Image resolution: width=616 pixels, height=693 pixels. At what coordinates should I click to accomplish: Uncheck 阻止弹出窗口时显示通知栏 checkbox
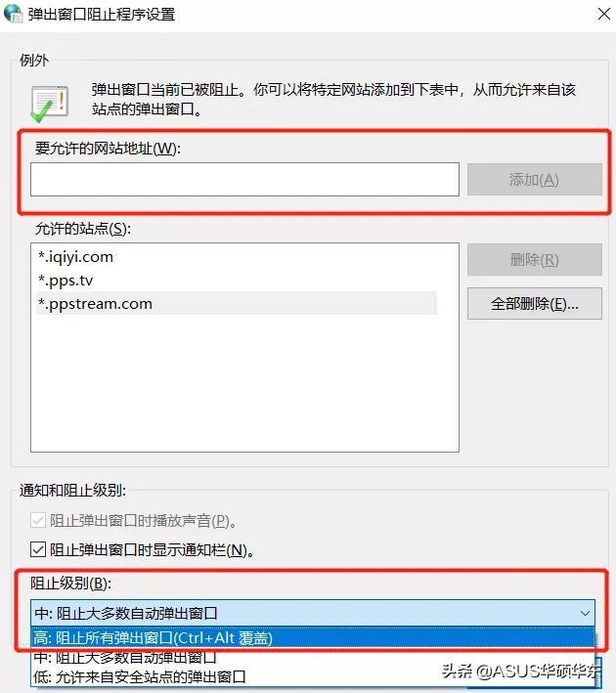[38, 549]
